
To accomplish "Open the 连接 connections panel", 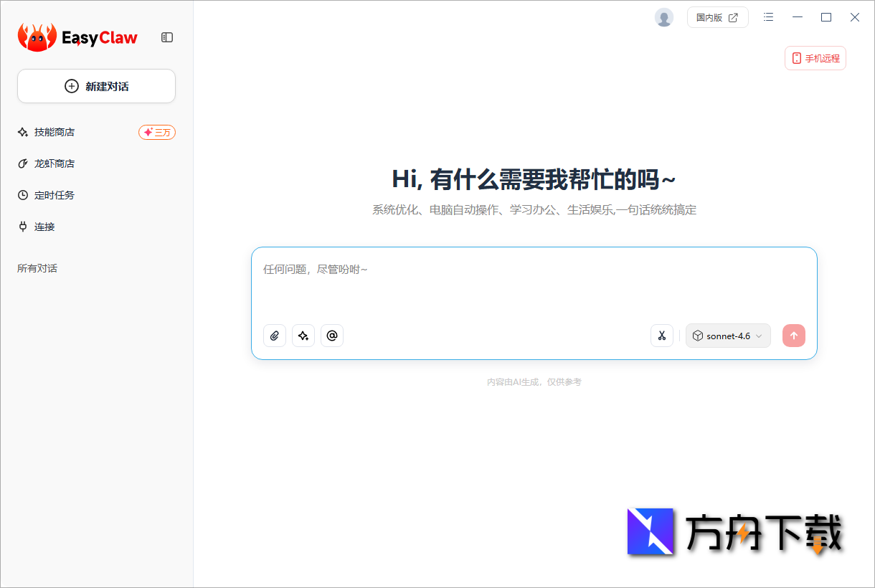I will 43,226.
